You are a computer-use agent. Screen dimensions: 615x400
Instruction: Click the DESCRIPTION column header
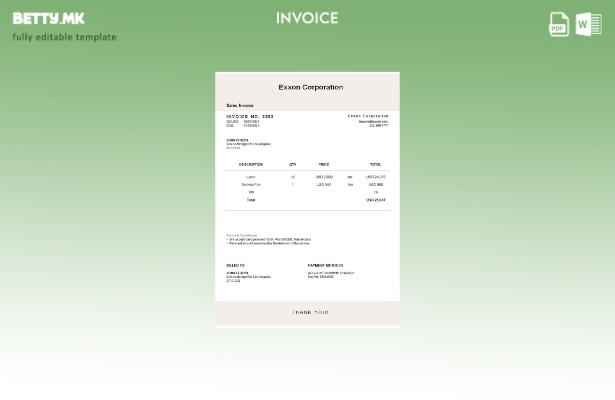251,164
